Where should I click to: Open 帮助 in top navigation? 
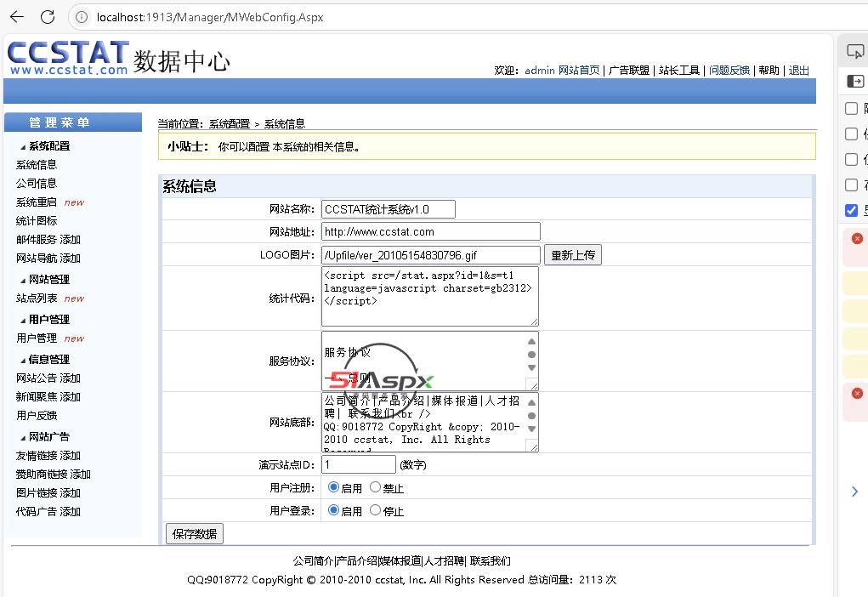click(769, 71)
